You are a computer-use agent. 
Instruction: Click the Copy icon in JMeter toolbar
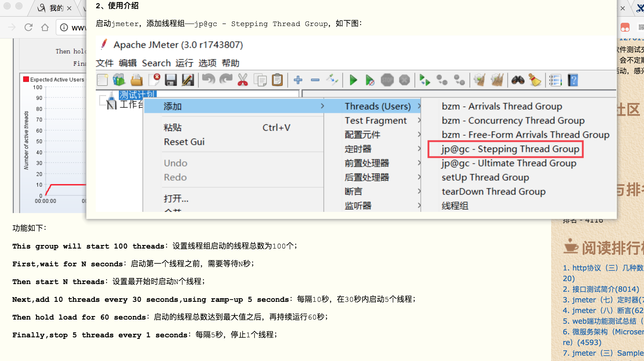260,80
